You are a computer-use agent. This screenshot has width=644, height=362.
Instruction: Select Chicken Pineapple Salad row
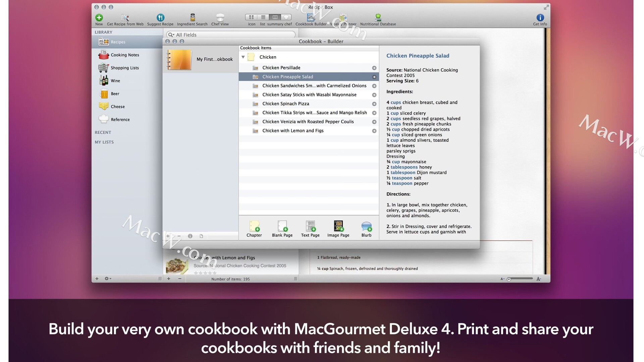point(309,77)
